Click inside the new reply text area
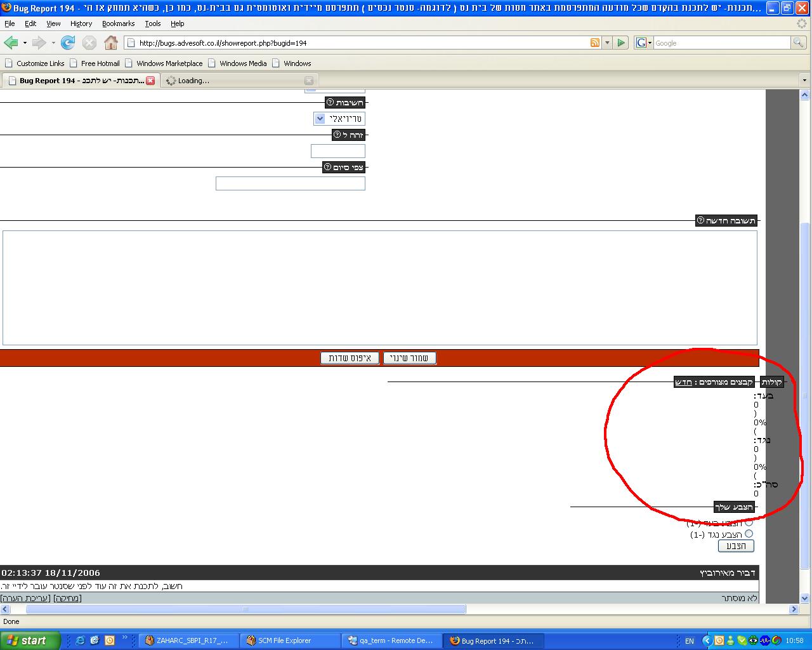The height and width of the screenshot is (650, 812). 379,288
